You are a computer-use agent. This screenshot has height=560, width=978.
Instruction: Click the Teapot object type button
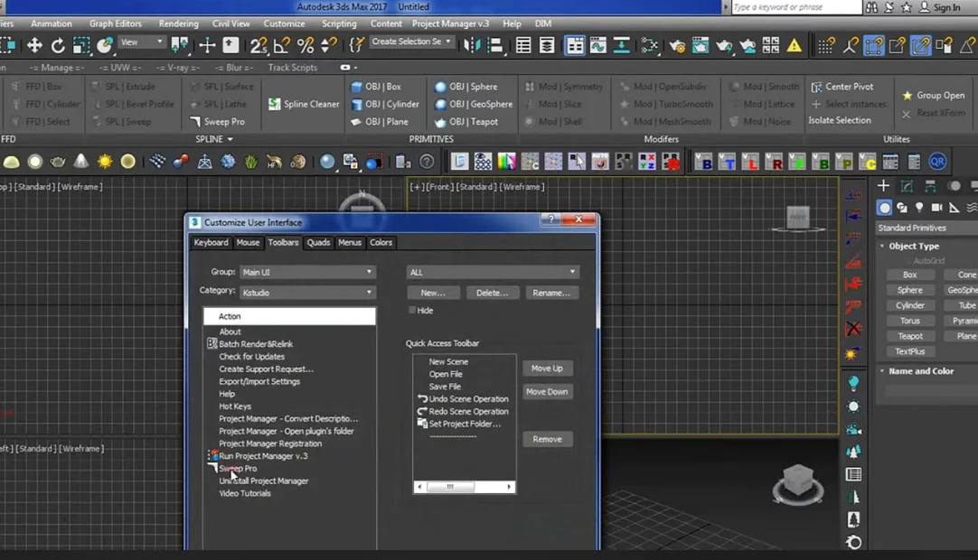pos(910,336)
